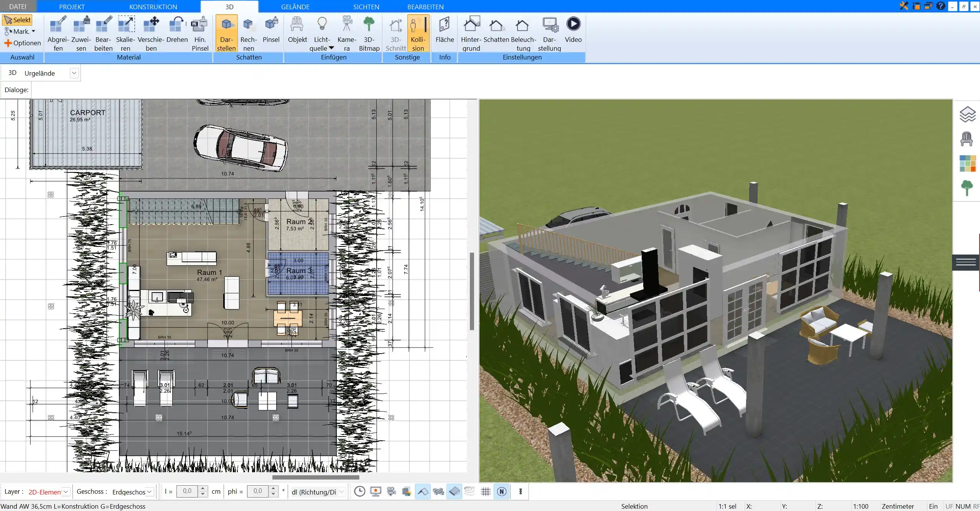Activate the Selekt selection mode

click(x=17, y=20)
